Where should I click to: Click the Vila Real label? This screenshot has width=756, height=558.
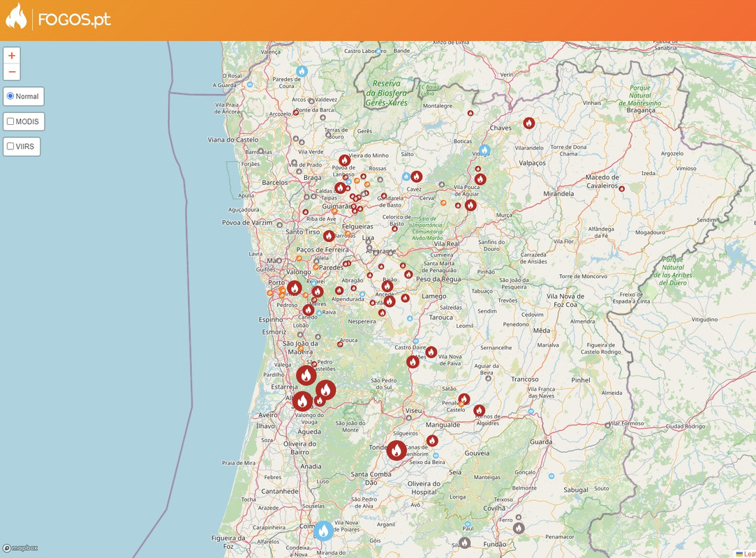446,244
